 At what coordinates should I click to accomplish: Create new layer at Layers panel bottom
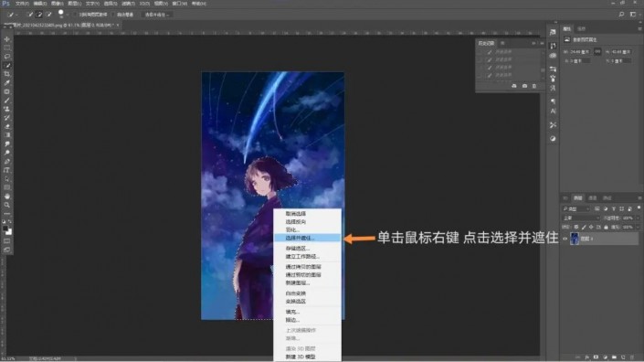pyautogui.click(x=623, y=357)
